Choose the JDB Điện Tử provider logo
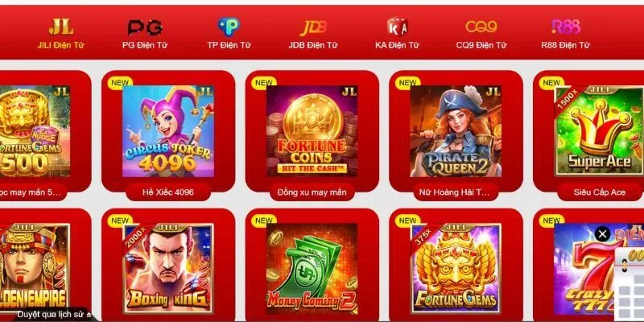Screen dimensions: 644x322 313,28
